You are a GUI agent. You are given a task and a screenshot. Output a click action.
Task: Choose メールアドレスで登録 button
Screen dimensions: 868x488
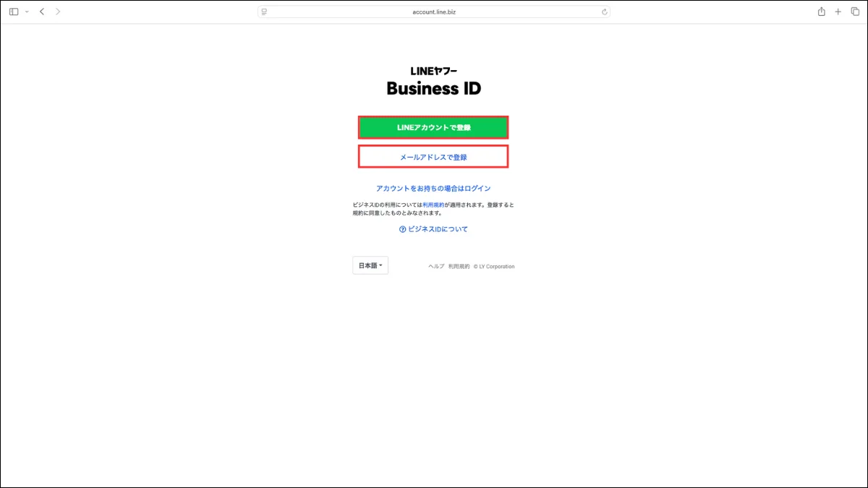coord(433,157)
